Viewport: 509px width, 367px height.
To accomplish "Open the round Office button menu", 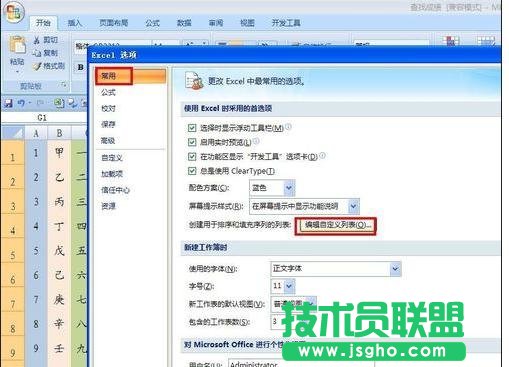I will (x=13, y=12).
